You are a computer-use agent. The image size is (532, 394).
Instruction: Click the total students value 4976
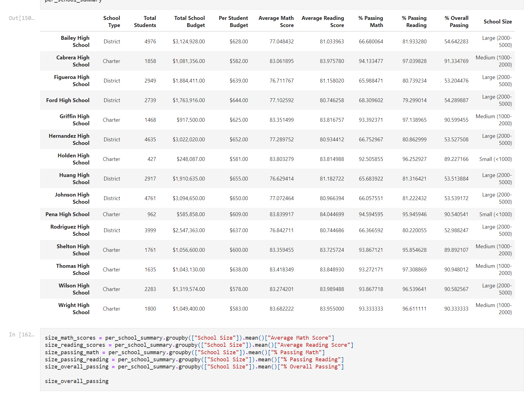tap(150, 42)
